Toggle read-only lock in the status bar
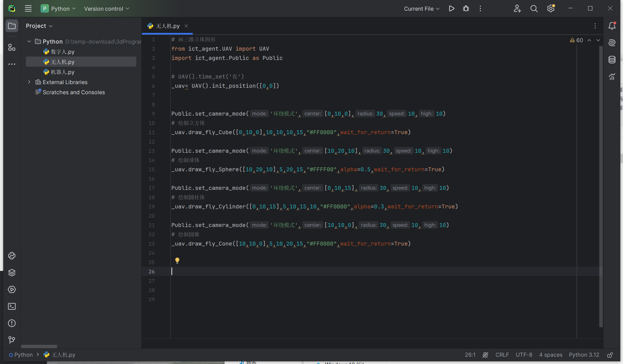This screenshot has width=623, height=364. (610, 355)
